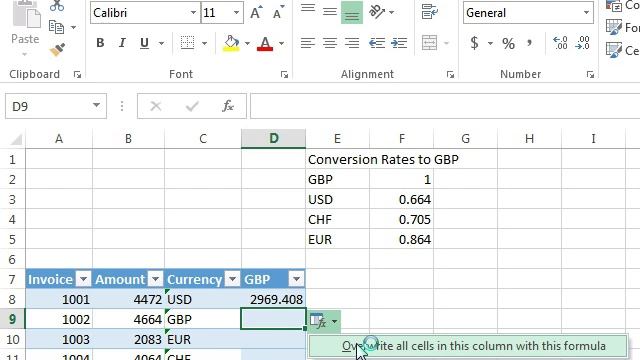This screenshot has width=640, height=360.
Task: Click the formula bar Cancel X
Action: pyautogui.click(x=156, y=106)
